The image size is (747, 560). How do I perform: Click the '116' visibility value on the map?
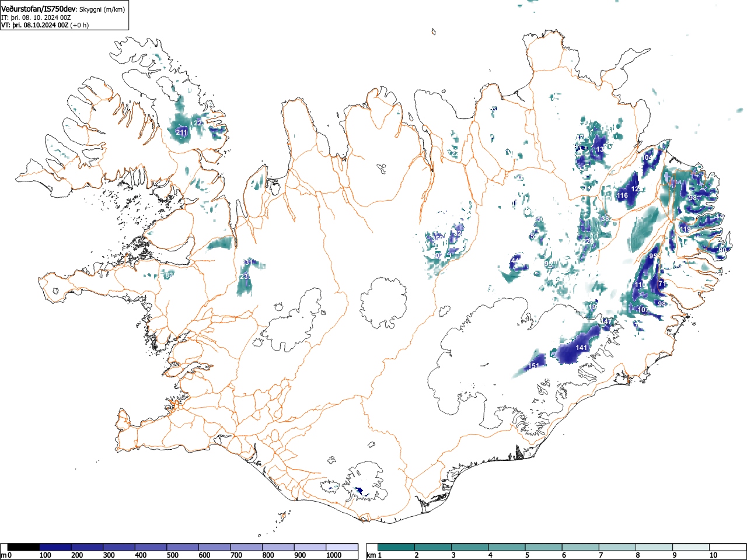(x=623, y=195)
